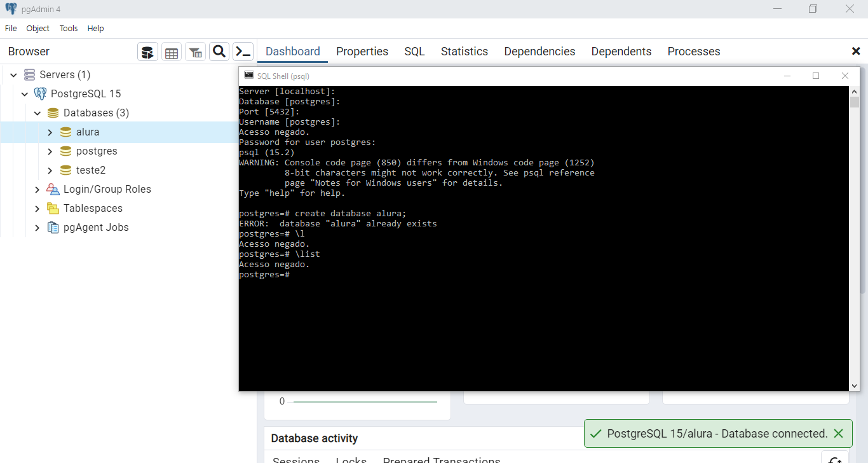Click the pgAdmin elephant logo icon
868x463 pixels.
[x=11, y=9]
